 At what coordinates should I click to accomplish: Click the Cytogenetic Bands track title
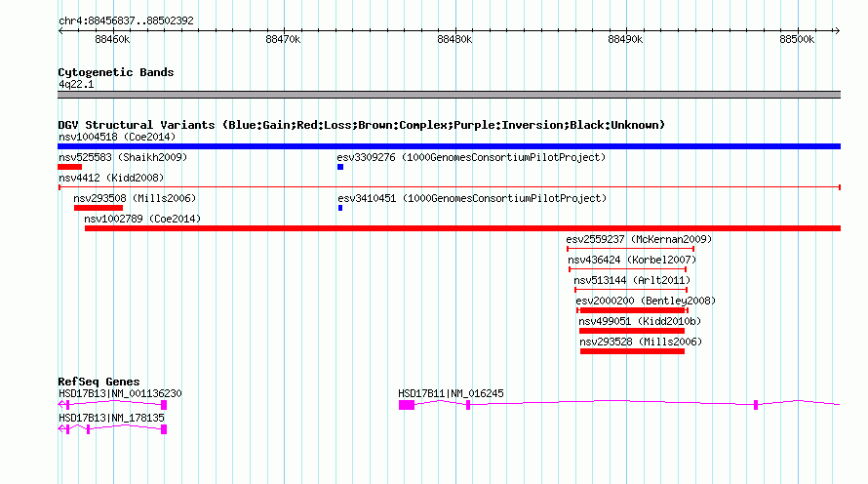coord(116,72)
